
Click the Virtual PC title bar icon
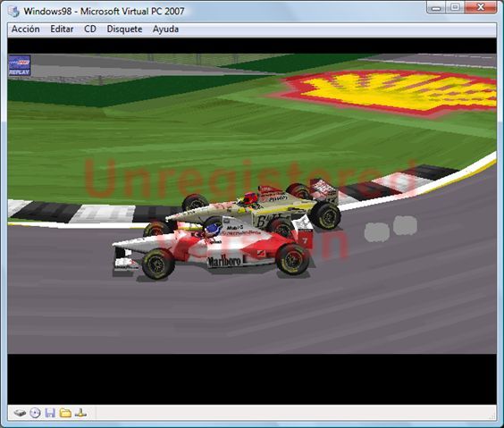13,12
